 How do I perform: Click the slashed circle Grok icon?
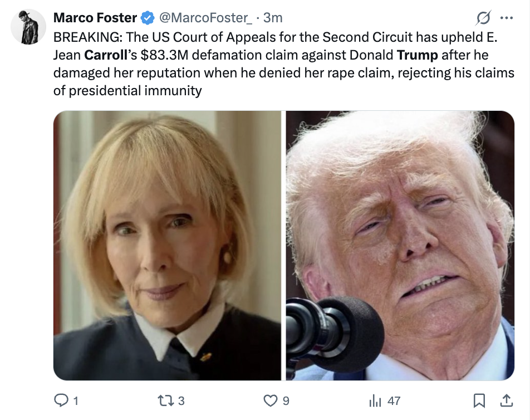click(x=482, y=18)
